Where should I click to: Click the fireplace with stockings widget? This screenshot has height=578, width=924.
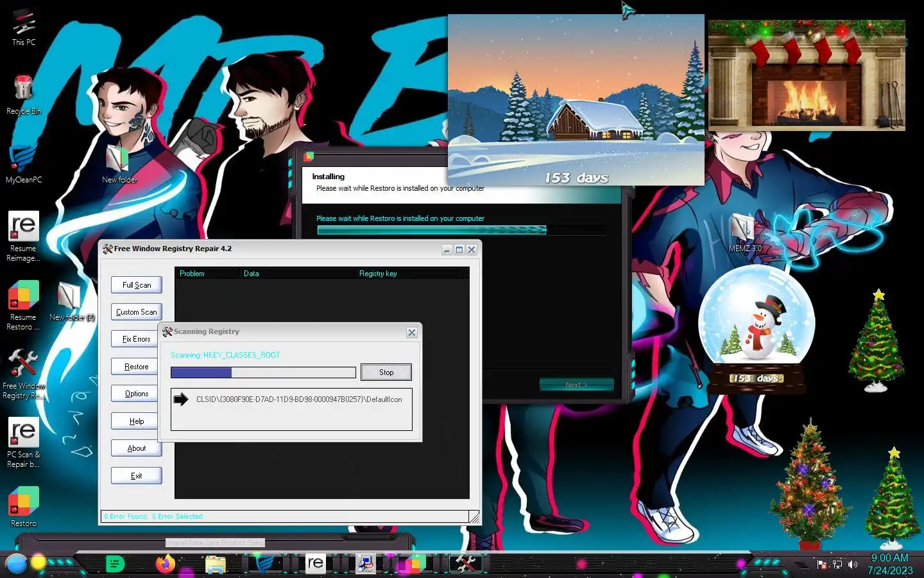pos(807,75)
